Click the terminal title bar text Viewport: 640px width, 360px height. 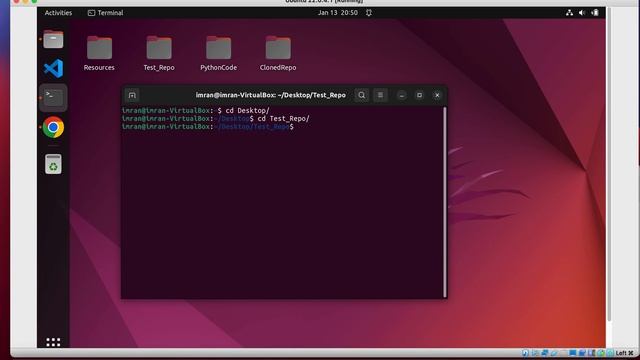271,95
